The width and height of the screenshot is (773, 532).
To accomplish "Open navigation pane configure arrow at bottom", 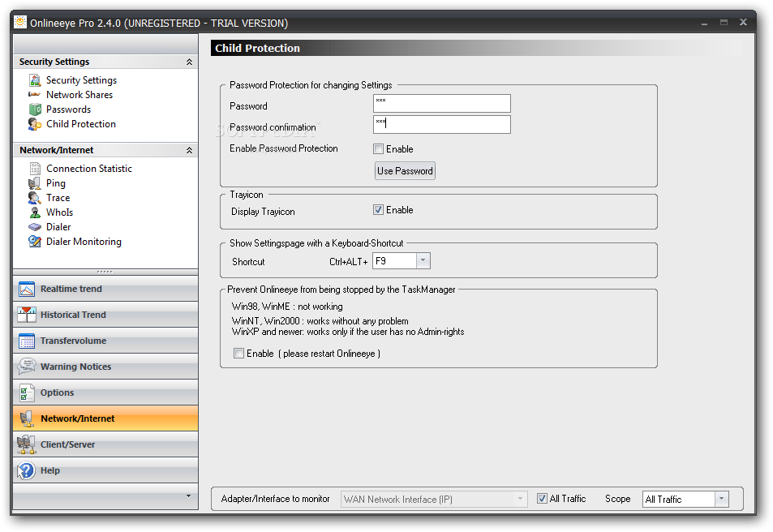I will click(188, 496).
